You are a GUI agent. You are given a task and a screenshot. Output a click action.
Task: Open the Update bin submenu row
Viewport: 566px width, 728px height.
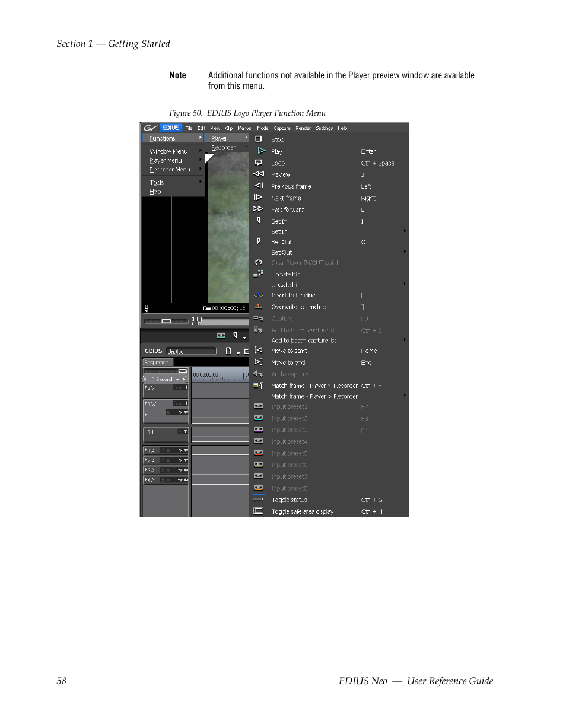pyautogui.click(x=329, y=285)
